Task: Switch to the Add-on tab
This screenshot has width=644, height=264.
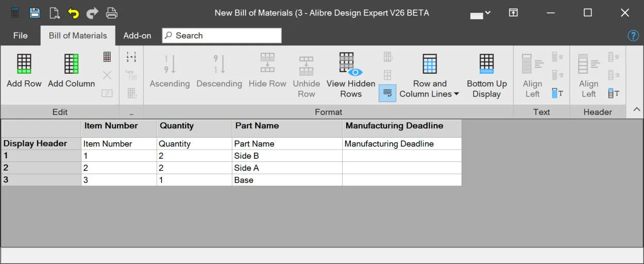Action: [137, 36]
